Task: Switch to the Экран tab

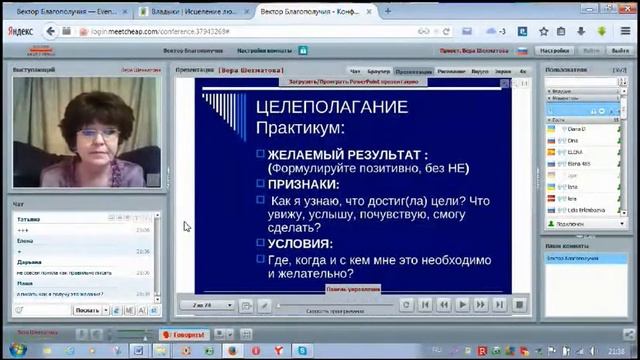Action: click(503, 71)
